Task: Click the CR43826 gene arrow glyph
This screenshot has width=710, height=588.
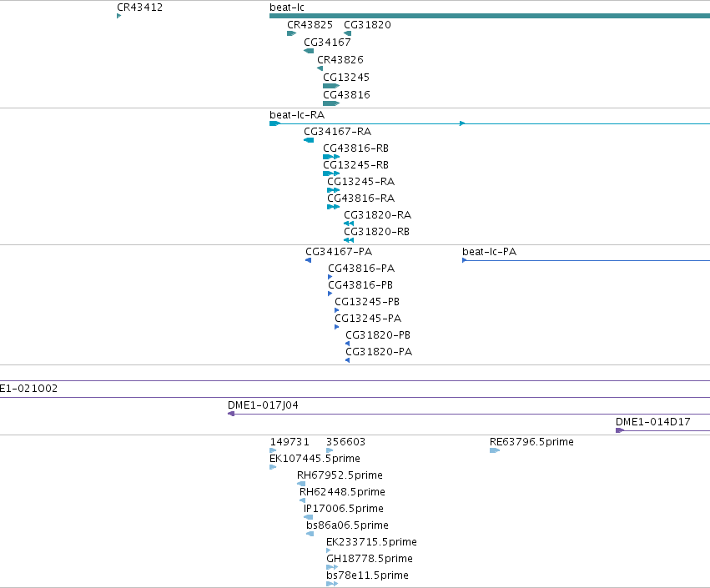Action: click(320, 68)
